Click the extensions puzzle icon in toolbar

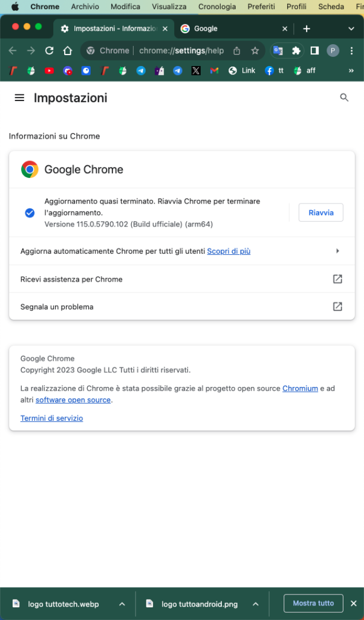(296, 50)
